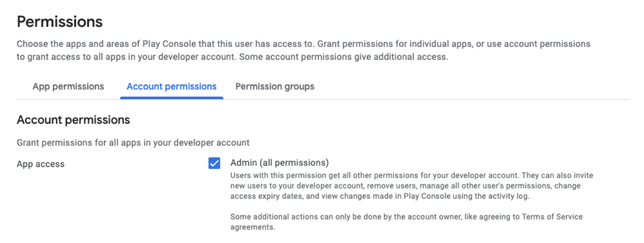Click the blue underline beneath the active tab
The height and width of the screenshot is (243, 644).
(172, 98)
